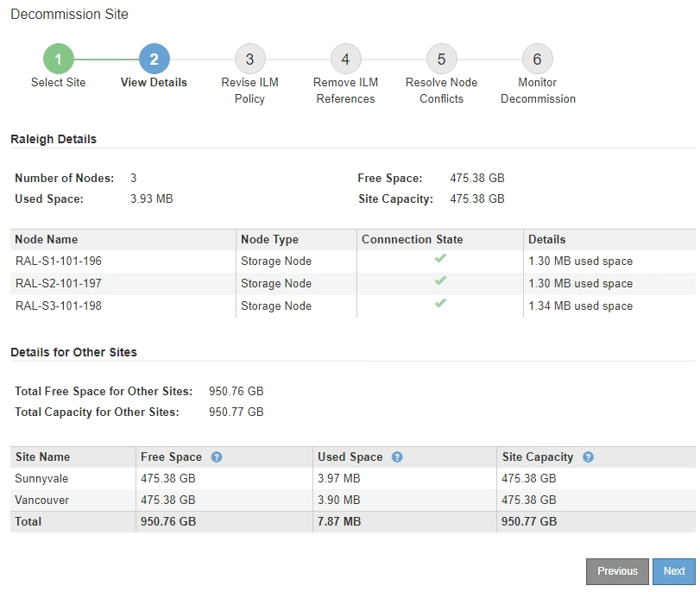700x592 pixels.
Task: Click RAL-S3-101-198 connection state checkmark
Action: [440, 304]
